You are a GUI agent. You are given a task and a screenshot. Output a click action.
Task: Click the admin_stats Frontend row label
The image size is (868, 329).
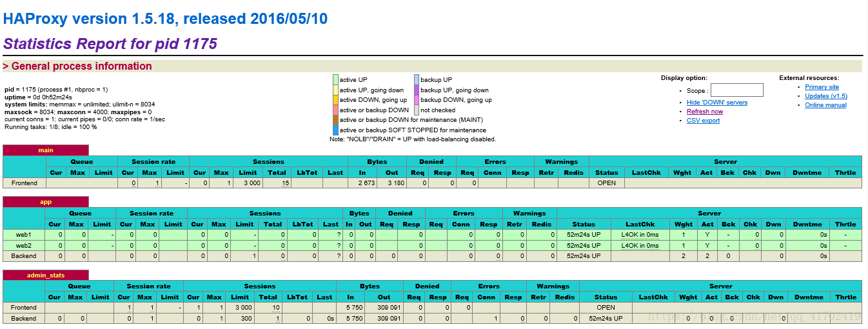(23, 308)
